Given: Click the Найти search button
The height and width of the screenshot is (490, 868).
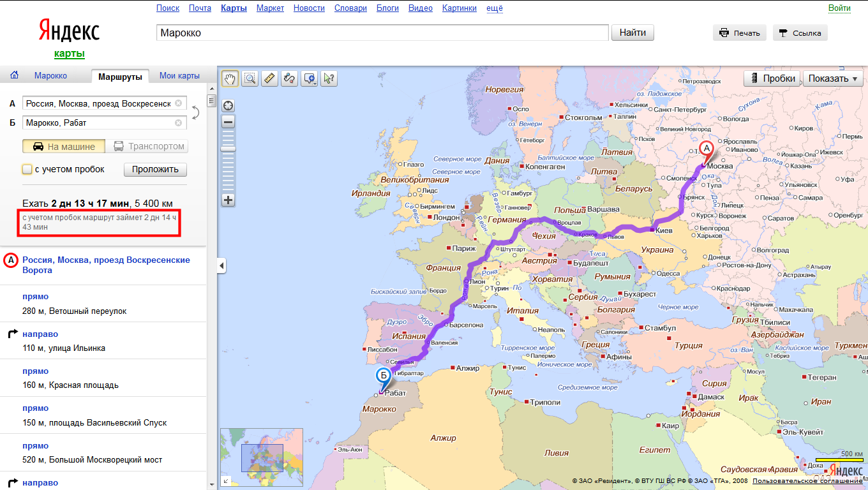Looking at the screenshot, I should [632, 33].
